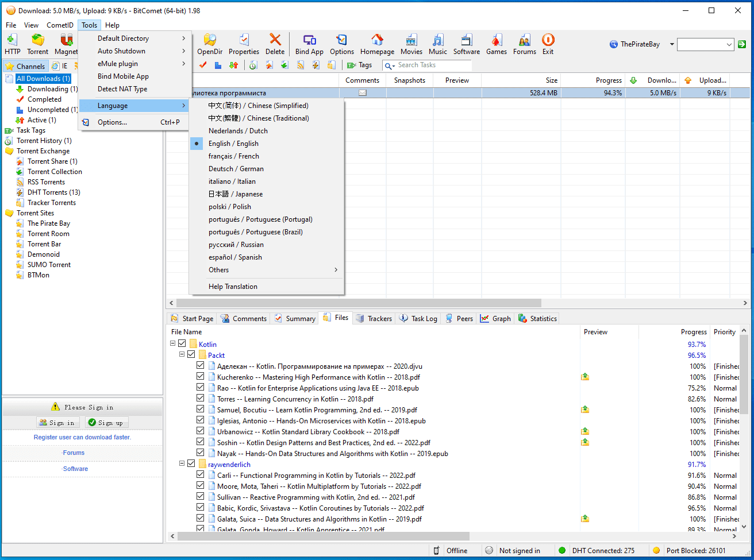754x560 pixels.
Task: Open Forums from the toolbar
Action: [525, 44]
